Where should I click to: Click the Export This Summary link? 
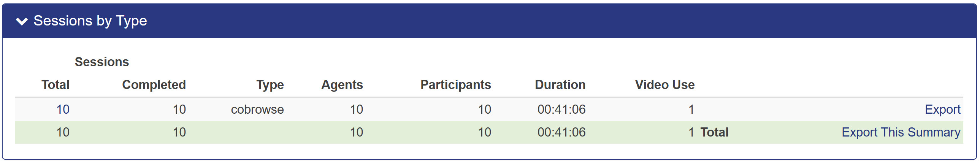tap(901, 132)
